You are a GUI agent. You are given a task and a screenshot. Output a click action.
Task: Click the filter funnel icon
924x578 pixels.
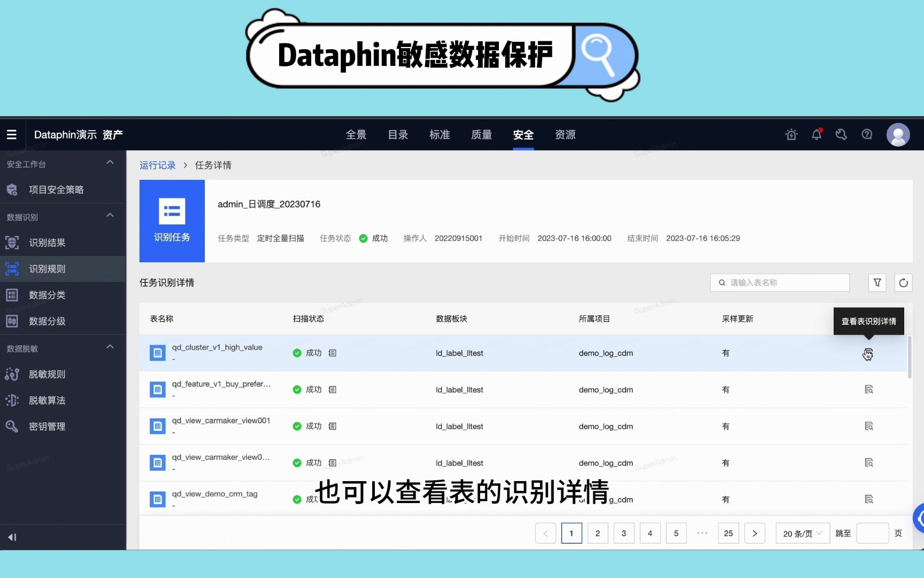877,283
